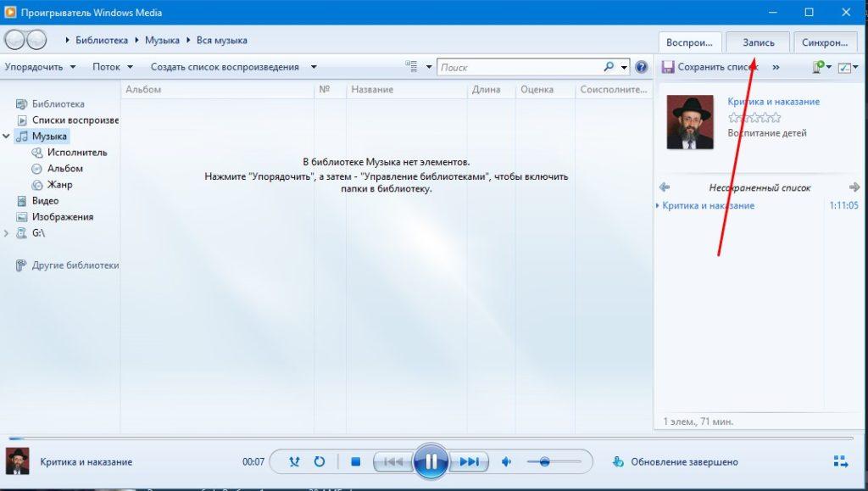This screenshot has height=491, width=868.
Task: Select Изображения in the navigation tree
Action: pyautogui.click(x=55, y=216)
